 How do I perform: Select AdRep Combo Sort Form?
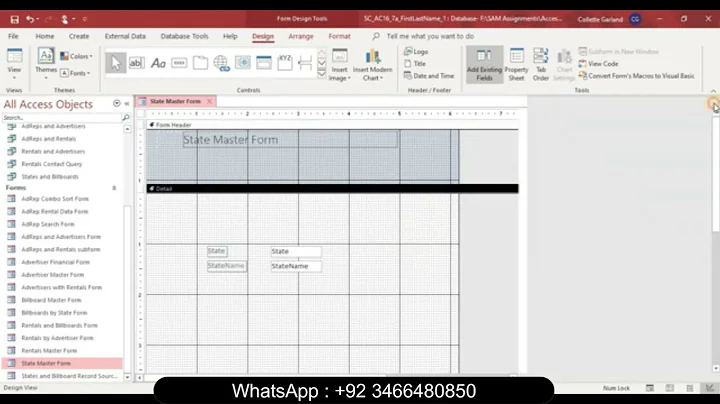[x=55, y=199]
